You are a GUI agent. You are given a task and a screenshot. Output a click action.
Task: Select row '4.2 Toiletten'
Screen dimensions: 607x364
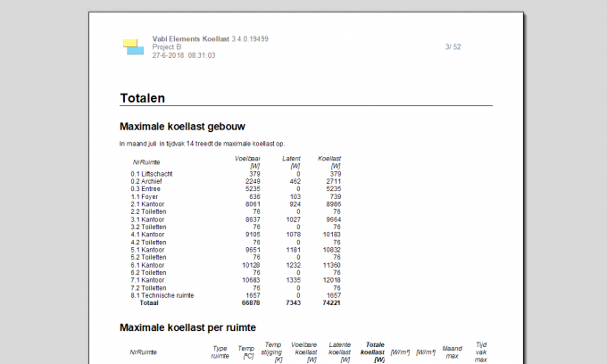tap(236, 242)
